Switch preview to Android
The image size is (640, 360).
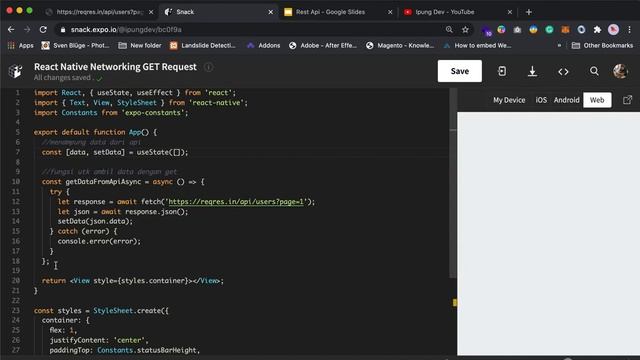(x=566, y=100)
